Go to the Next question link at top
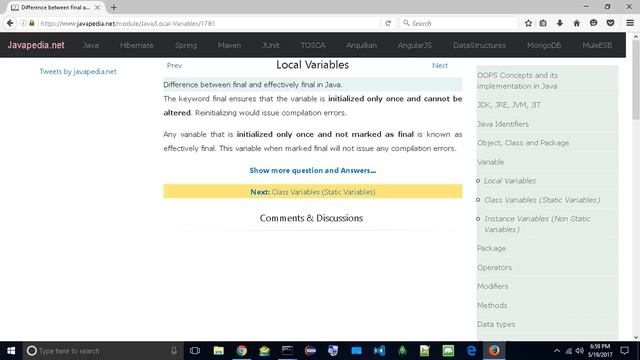Image resolution: width=640 pixels, height=360 pixels. click(x=440, y=65)
